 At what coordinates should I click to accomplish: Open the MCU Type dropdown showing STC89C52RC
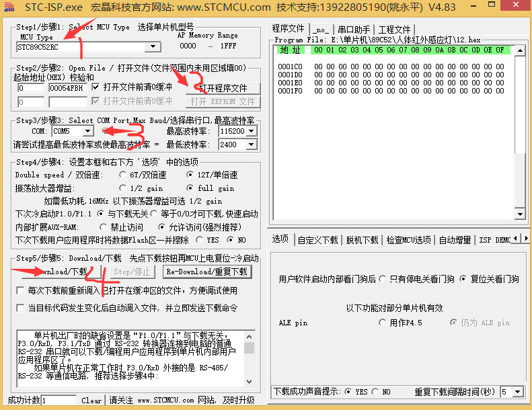click(153, 47)
